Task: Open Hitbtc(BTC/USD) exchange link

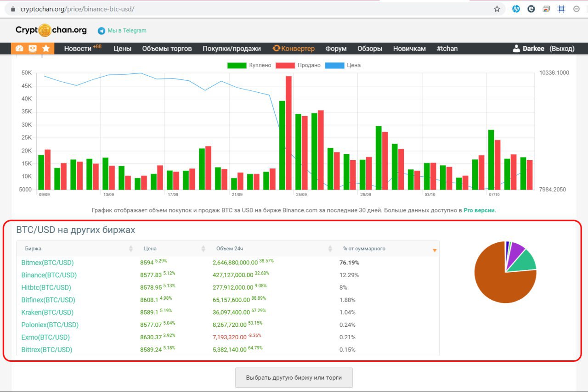Action: pos(46,287)
